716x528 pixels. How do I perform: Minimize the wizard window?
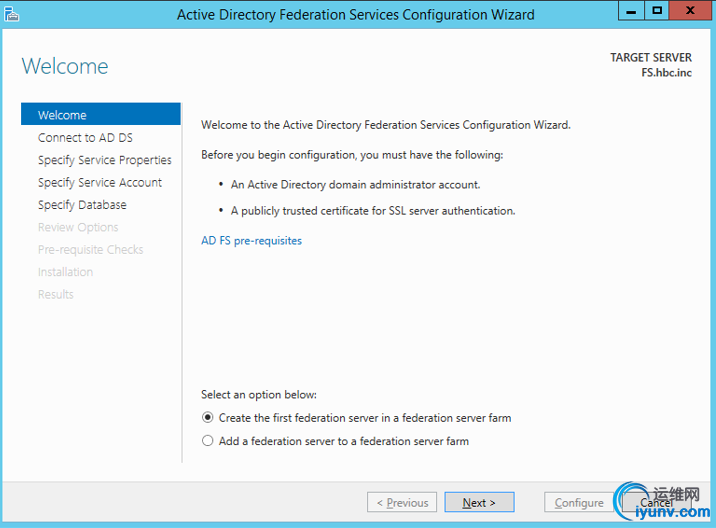point(631,11)
